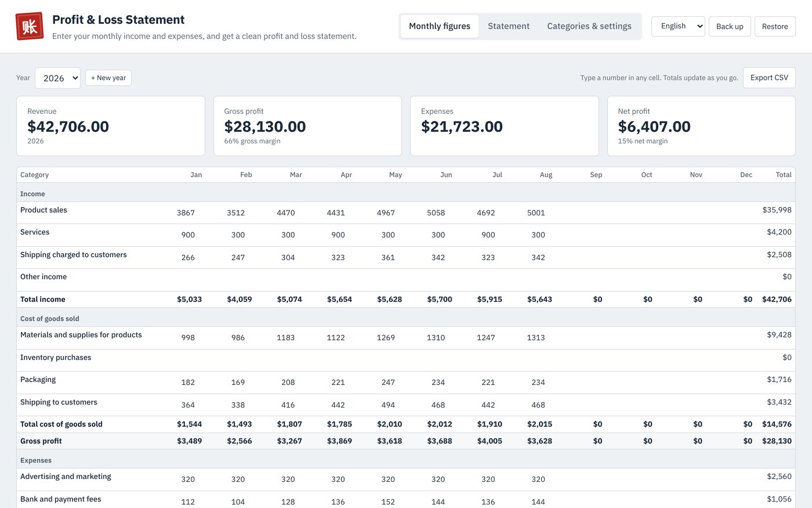The width and height of the screenshot is (812, 508).
Task: Select Other income Jan empty cell
Action: pyautogui.click(x=181, y=280)
